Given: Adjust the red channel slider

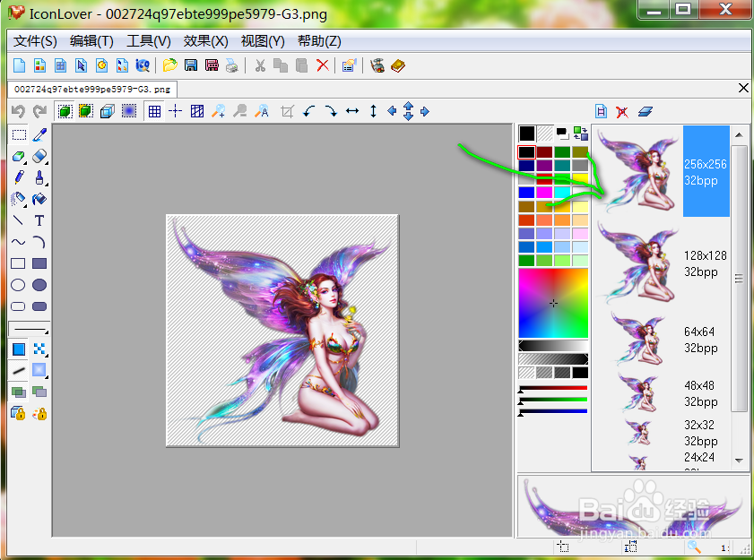Looking at the screenshot, I should click(553, 389).
